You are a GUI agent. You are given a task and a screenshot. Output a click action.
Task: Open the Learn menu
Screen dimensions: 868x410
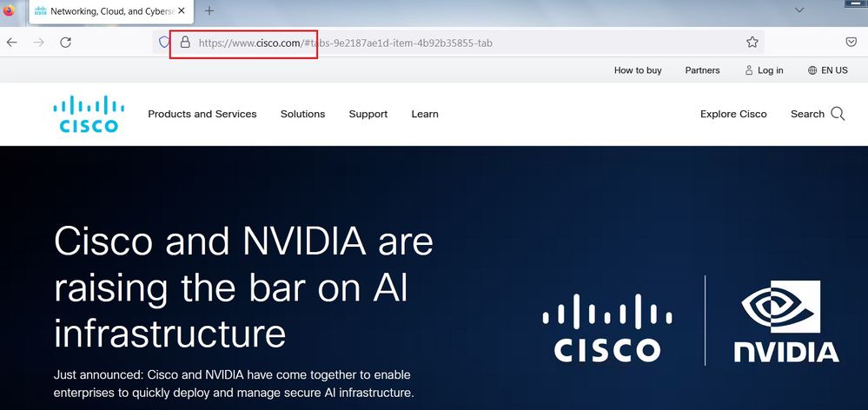425,114
